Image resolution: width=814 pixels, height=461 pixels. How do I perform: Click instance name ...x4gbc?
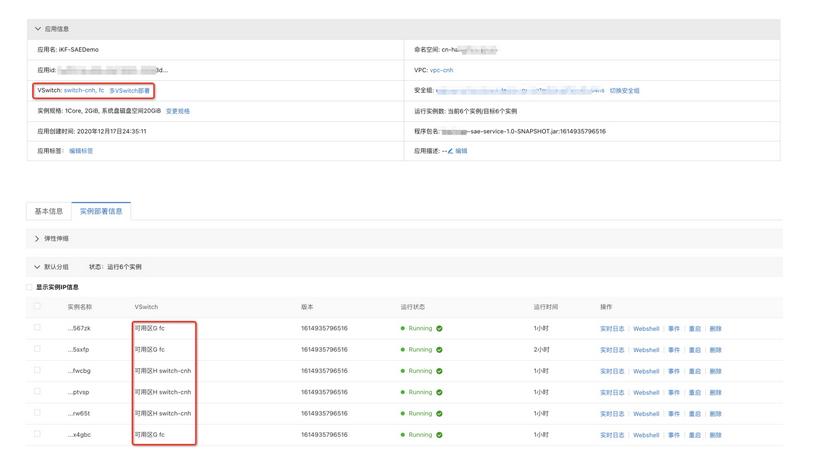(79, 435)
